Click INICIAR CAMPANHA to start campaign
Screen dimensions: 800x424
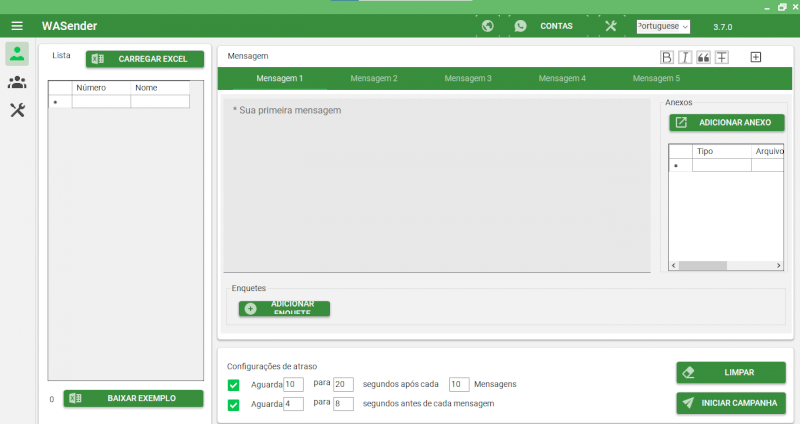731,403
